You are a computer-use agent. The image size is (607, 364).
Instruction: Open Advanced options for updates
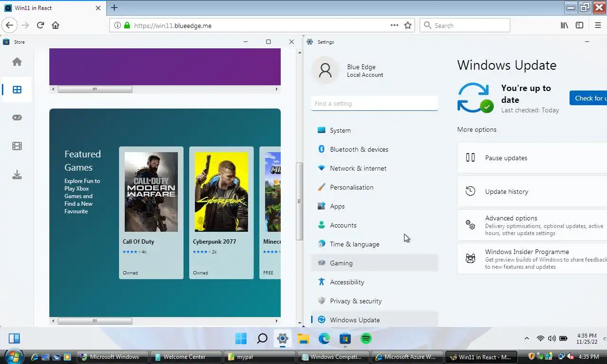[532, 225]
